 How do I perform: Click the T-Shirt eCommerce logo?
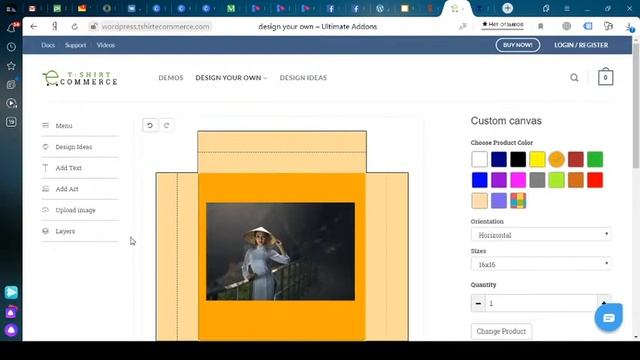[x=80, y=78]
